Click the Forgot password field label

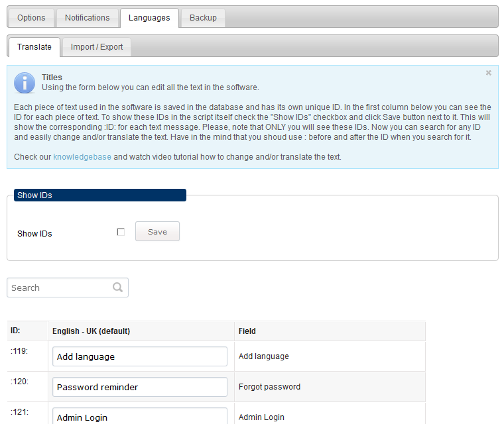click(x=269, y=387)
